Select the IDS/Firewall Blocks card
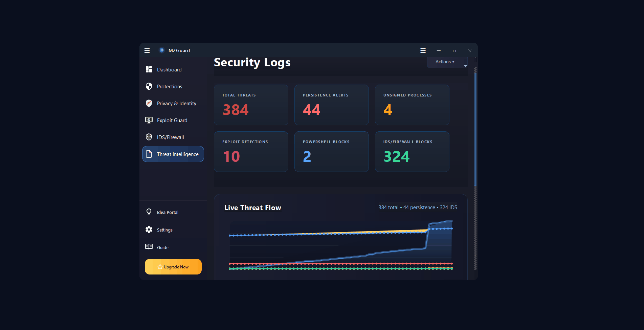Viewport: 644px width, 330px height. coord(412,152)
